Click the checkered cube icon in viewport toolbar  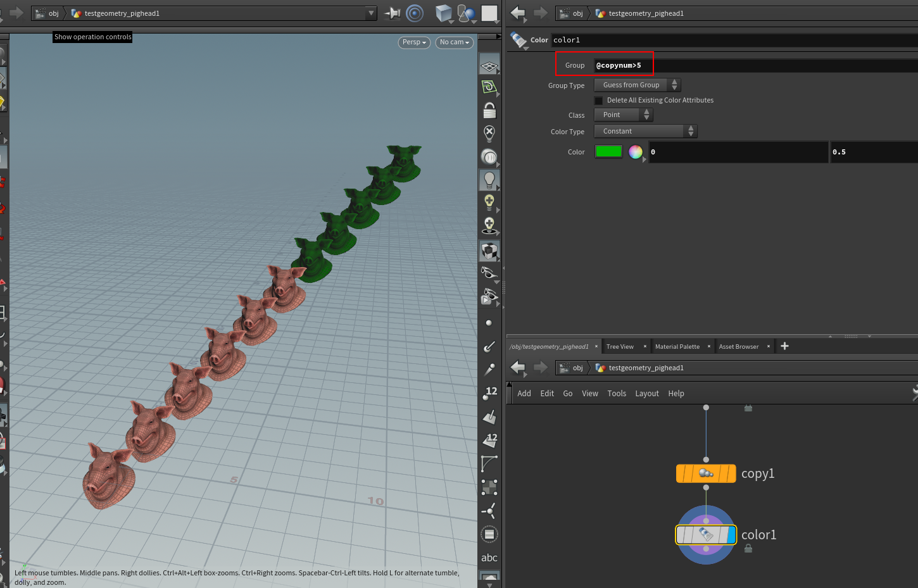coord(489,251)
